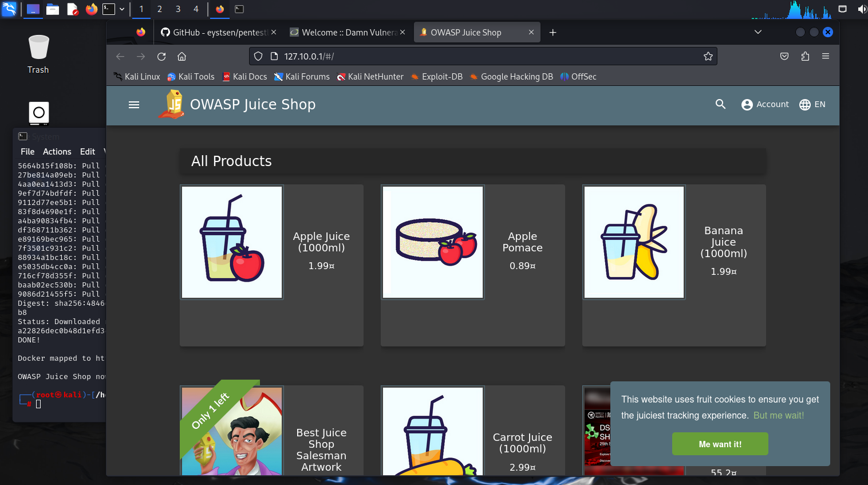Image resolution: width=868 pixels, height=485 pixels.
Task: Save the page to Pocket
Action: (x=784, y=56)
